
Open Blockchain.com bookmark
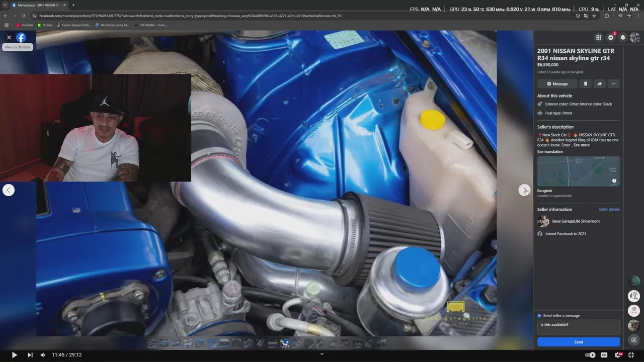[112, 25]
